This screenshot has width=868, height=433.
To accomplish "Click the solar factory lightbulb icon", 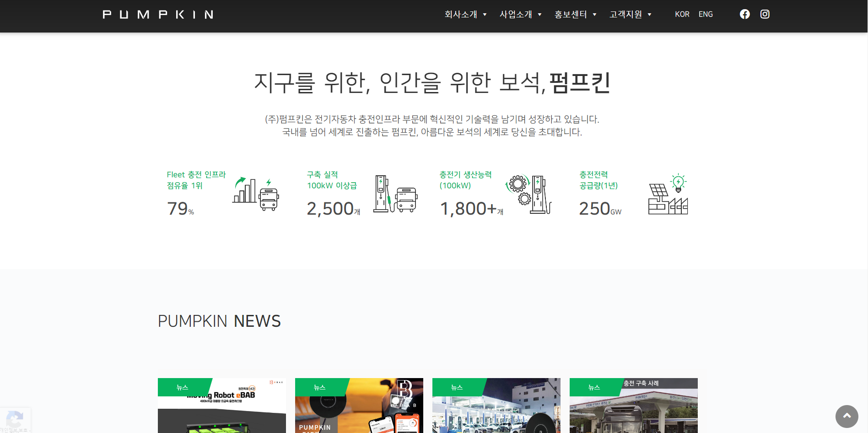I will coord(668,194).
